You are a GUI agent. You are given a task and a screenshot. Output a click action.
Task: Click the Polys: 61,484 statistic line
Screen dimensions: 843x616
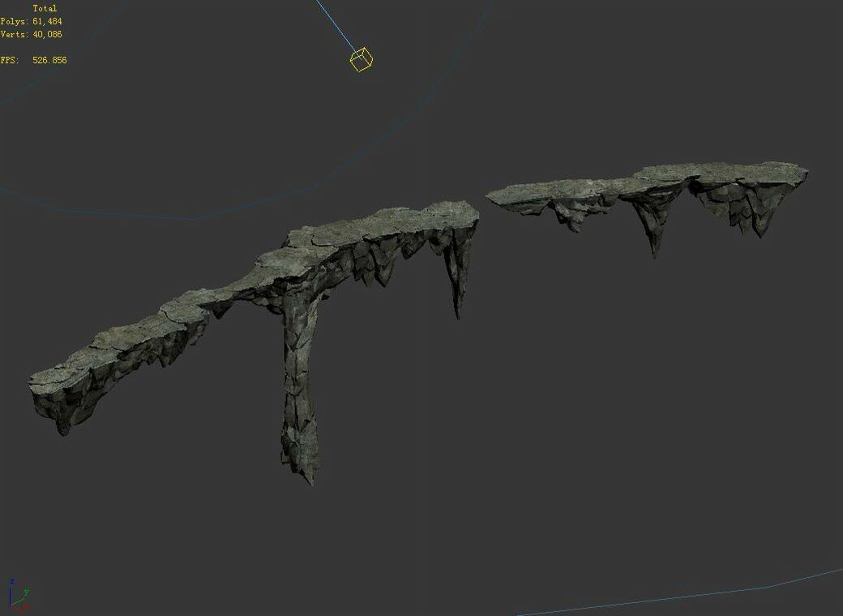(31, 21)
